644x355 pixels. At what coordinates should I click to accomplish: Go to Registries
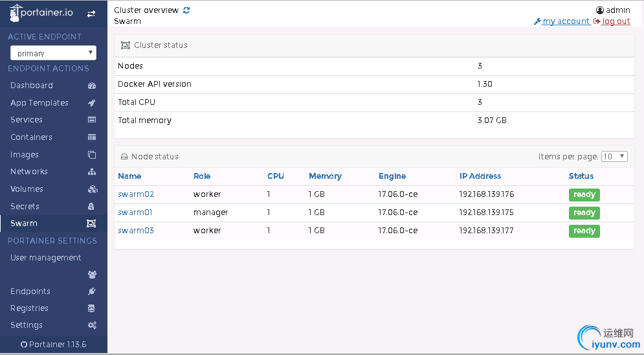(29, 308)
